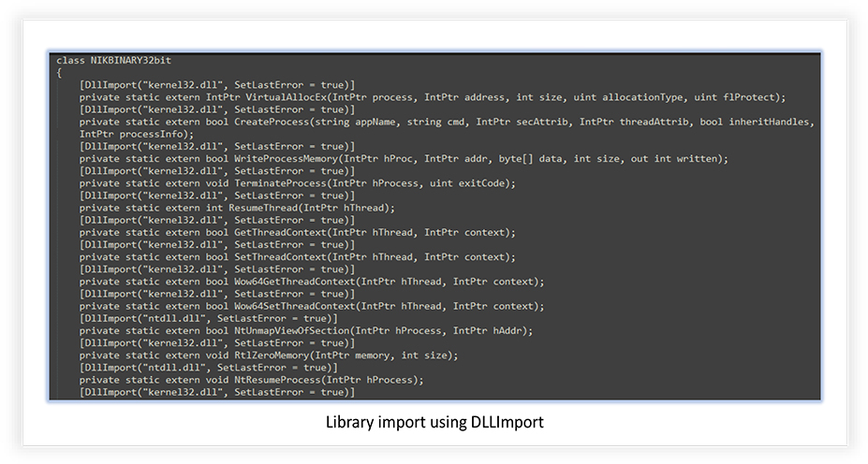This screenshot has width=868, height=464.
Task: Click the 'IntPtr threadAttrib' parameter
Action: 634,122
